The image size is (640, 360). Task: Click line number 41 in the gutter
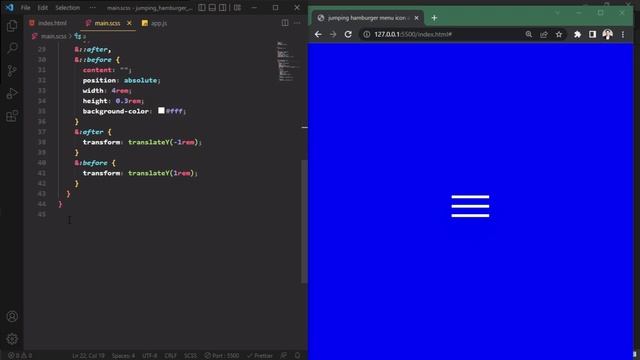coord(42,173)
